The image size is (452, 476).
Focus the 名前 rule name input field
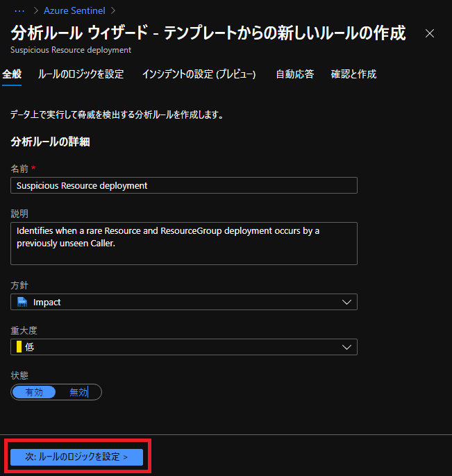point(184,185)
